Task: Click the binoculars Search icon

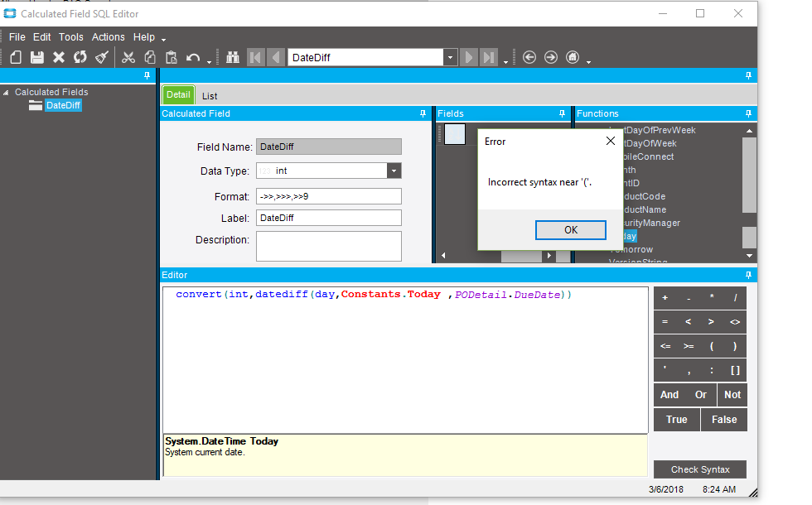Action: coord(233,57)
